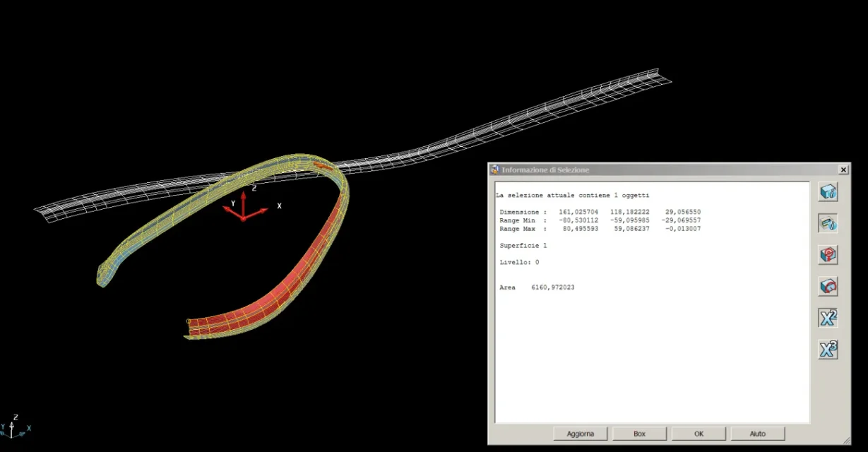Image resolution: width=868 pixels, height=452 pixels.
Task: Click the X³ volume calculation icon
Action: point(828,349)
